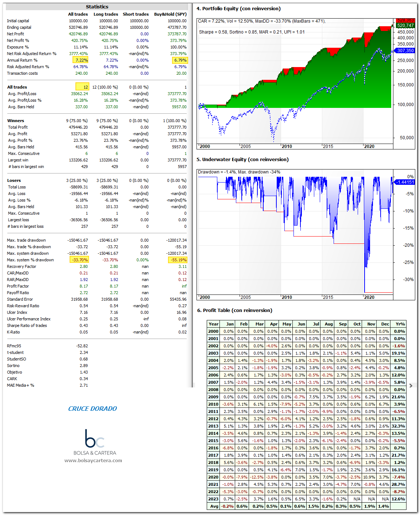
Task: Click the blue 307,350 price label
Action: tap(405, 51)
